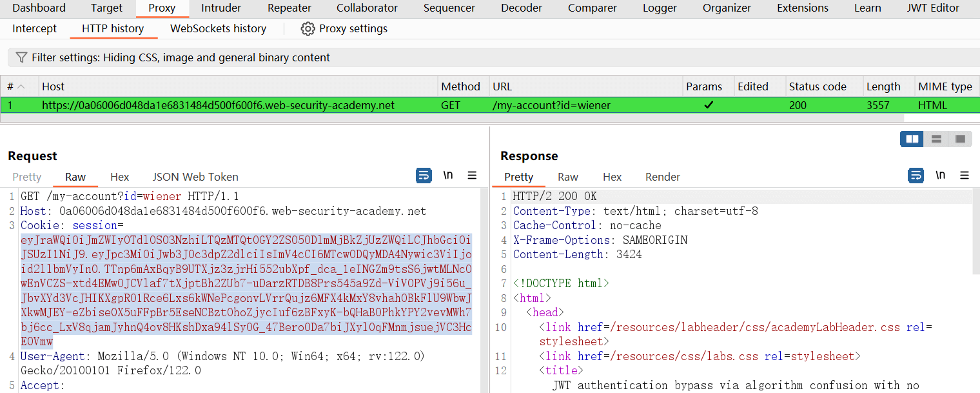Sort the table by the # column arrow
The height and width of the screenshot is (393, 980).
pos(21,86)
